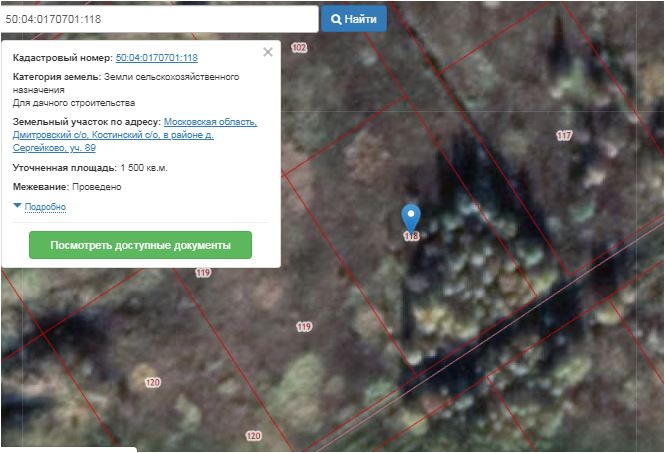Focus the cadastral number search field
Viewport: 665px width, 453px height.
[158, 19]
